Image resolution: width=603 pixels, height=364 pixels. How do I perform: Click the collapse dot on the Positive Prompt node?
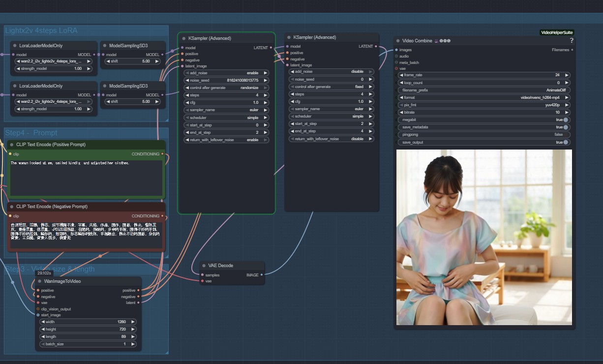[11, 145]
